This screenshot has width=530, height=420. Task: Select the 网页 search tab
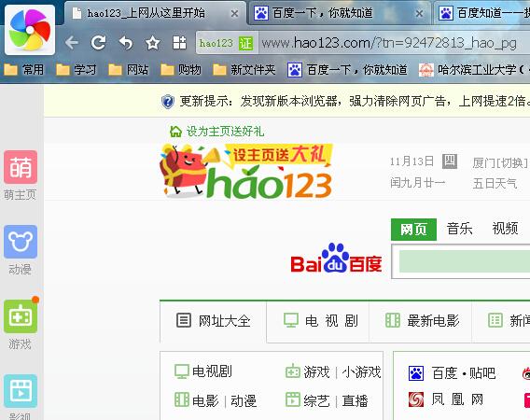(413, 230)
